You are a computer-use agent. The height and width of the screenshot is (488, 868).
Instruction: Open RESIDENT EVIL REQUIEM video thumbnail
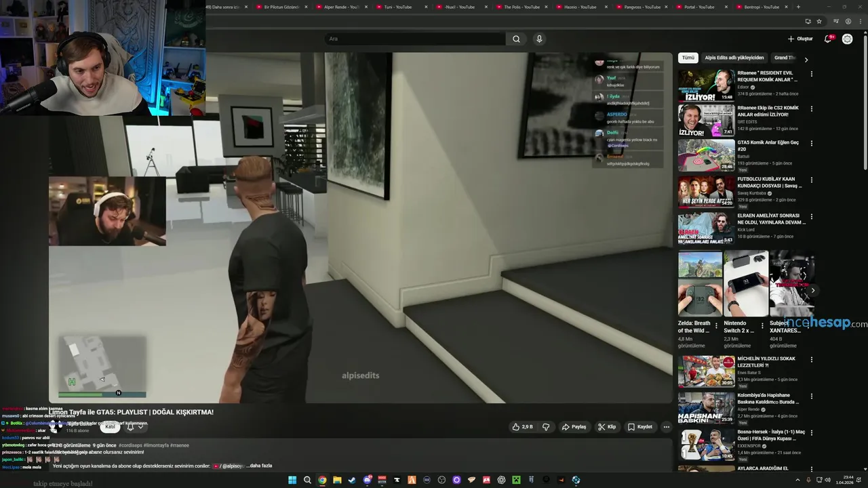click(x=706, y=85)
